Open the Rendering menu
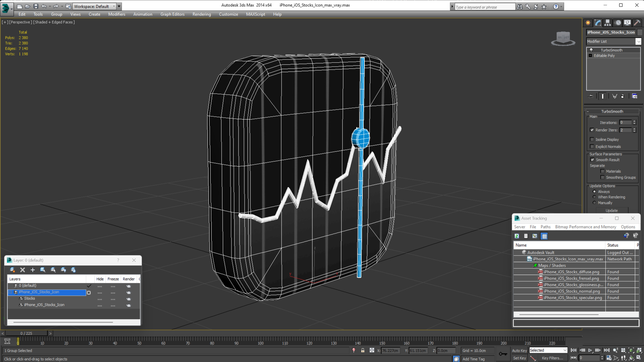 202,14
